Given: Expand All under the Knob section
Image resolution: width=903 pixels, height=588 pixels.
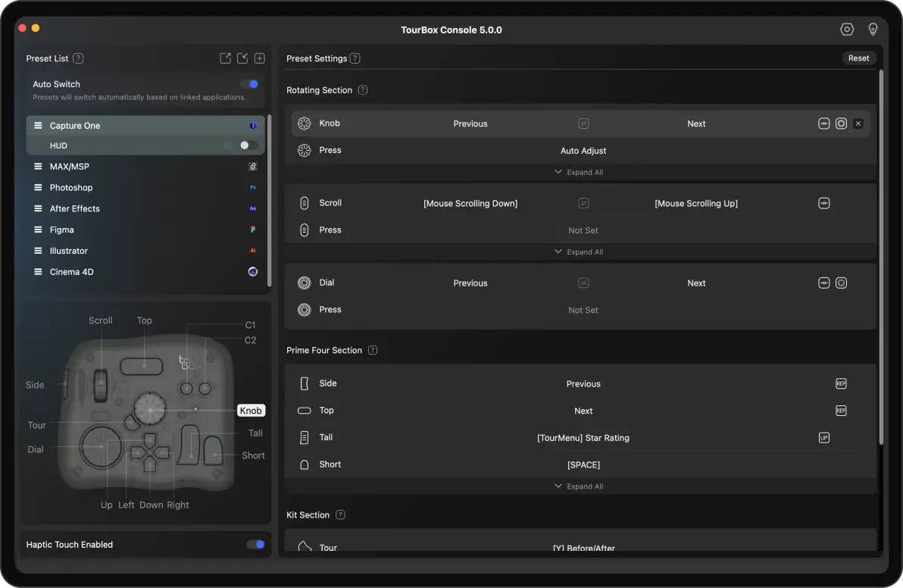Looking at the screenshot, I should click(578, 172).
